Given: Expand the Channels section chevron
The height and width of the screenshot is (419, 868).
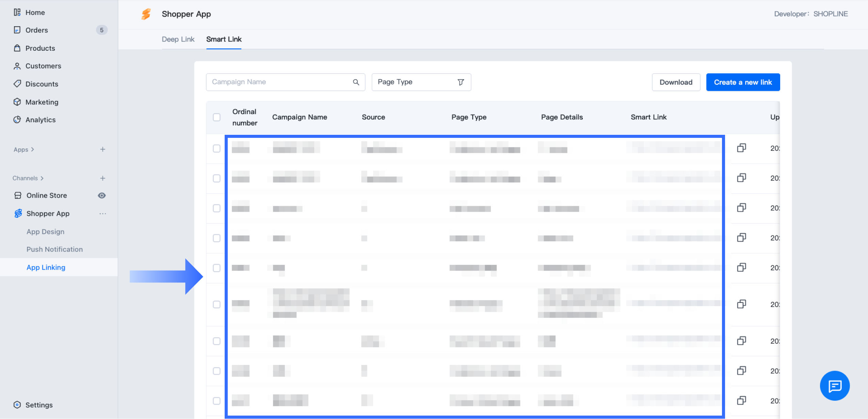Looking at the screenshot, I should tap(42, 178).
